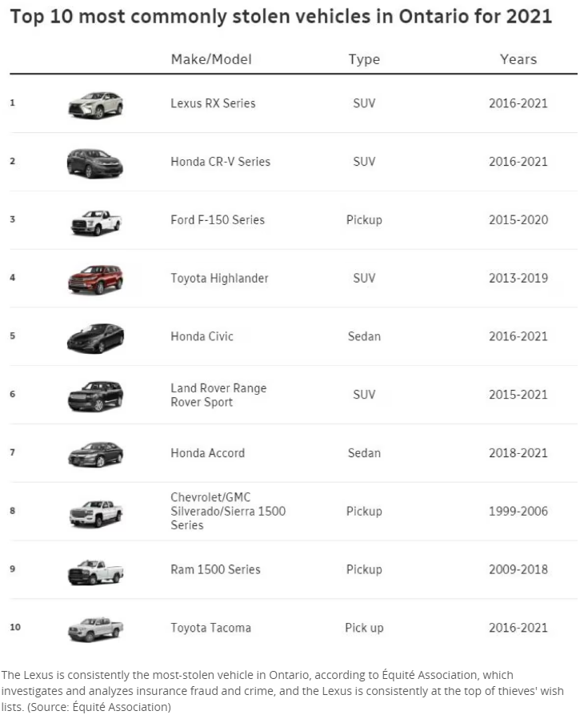The width and height of the screenshot is (588, 719).
Task: Click the Chevrolet/GMC Silverado/Sierra 1500 Series text
Action: (228, 511)
